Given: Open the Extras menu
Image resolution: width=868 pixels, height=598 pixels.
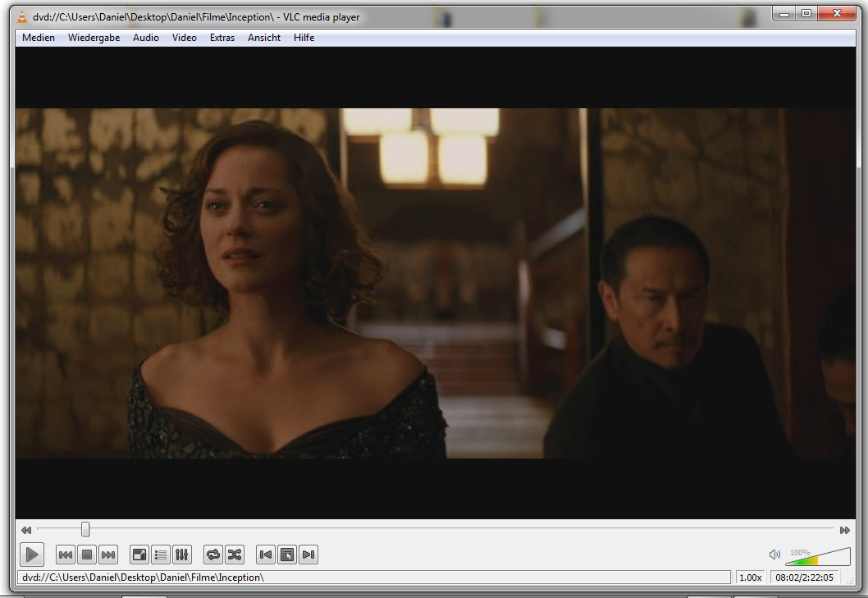Looking at the screenshot, I should tap(222, 38).
